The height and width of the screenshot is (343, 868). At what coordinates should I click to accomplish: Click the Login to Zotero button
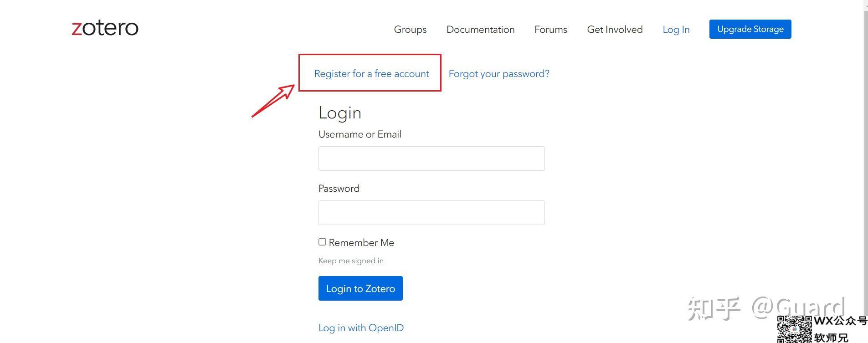pos(360,288)
